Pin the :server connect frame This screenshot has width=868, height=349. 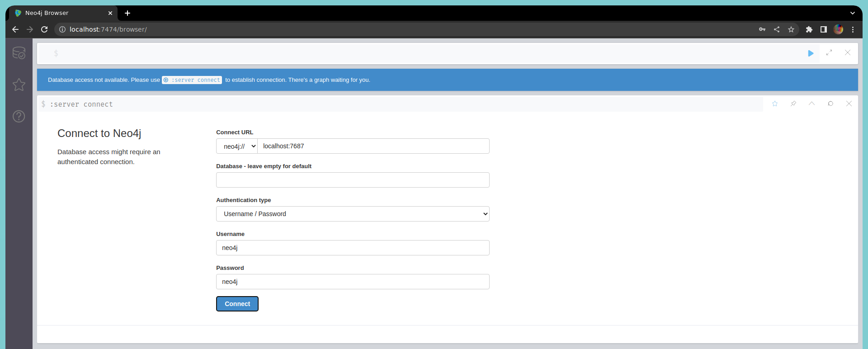793,104
